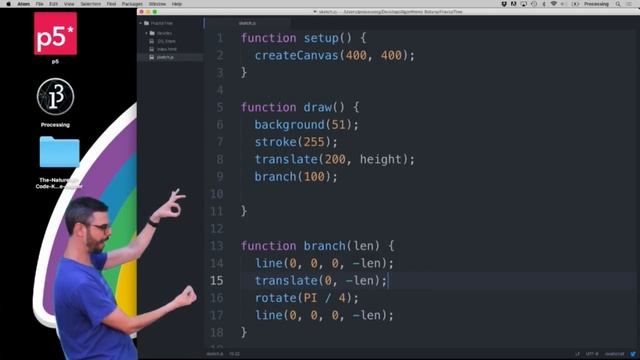Open the Edit menu
The height and width of the screenshot is (360, 640).
click(x=53, y=4)
